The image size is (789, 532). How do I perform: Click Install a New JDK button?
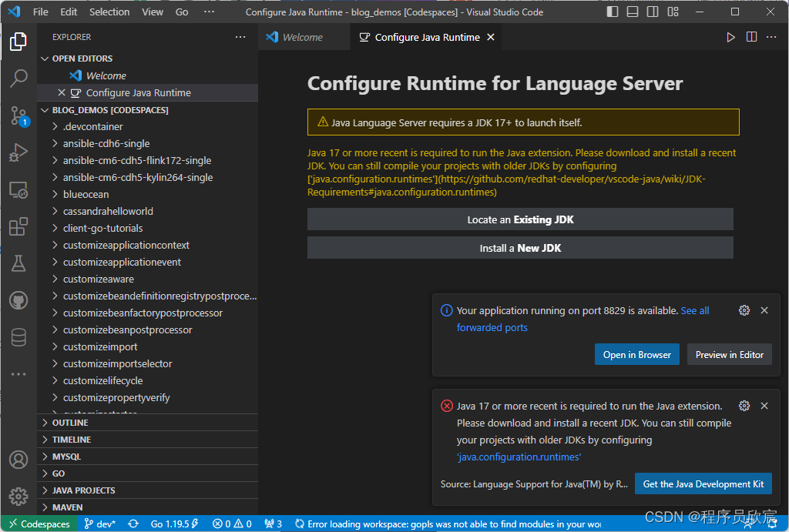(520, 248)
